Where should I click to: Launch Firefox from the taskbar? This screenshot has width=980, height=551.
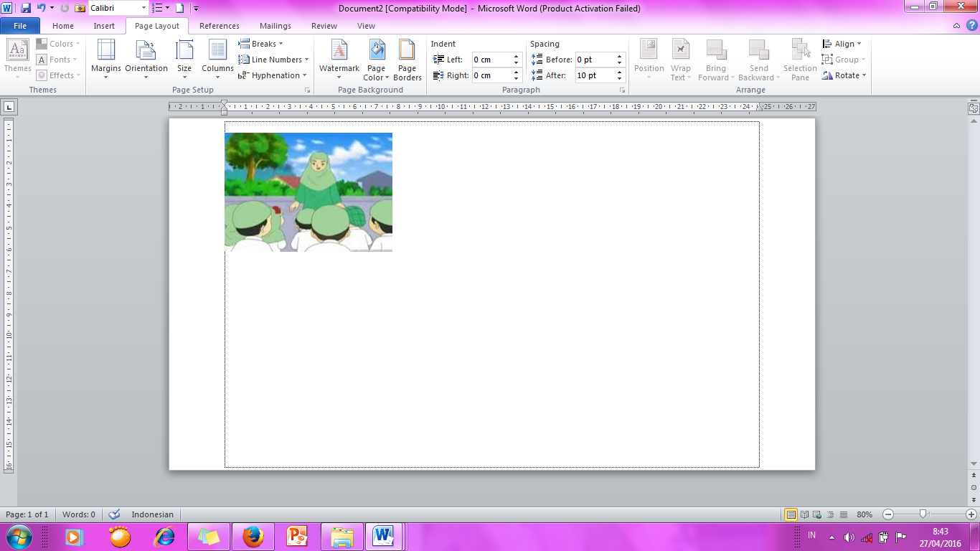point(253,536)
